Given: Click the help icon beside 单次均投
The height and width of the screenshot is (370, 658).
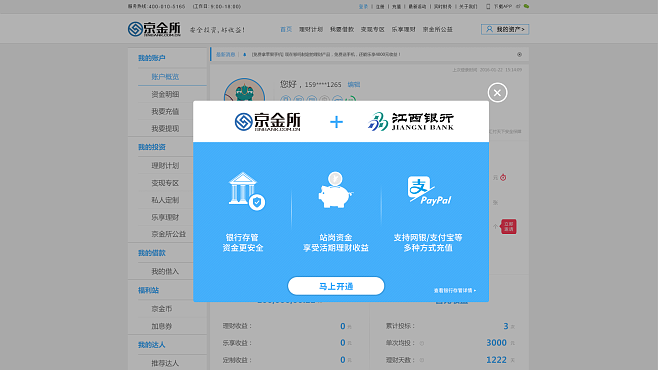Looking at the screenshot, I should point(422,343).
